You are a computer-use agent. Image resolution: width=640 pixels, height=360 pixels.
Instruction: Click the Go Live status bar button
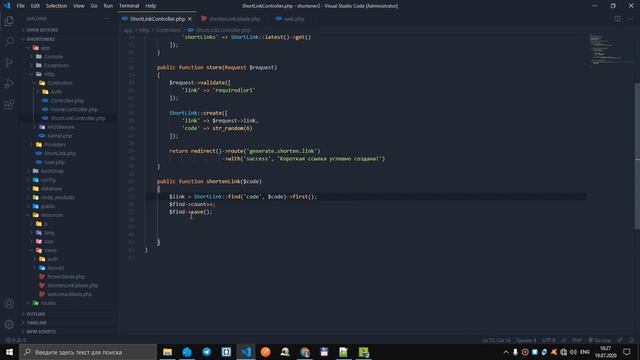[600, 340]
